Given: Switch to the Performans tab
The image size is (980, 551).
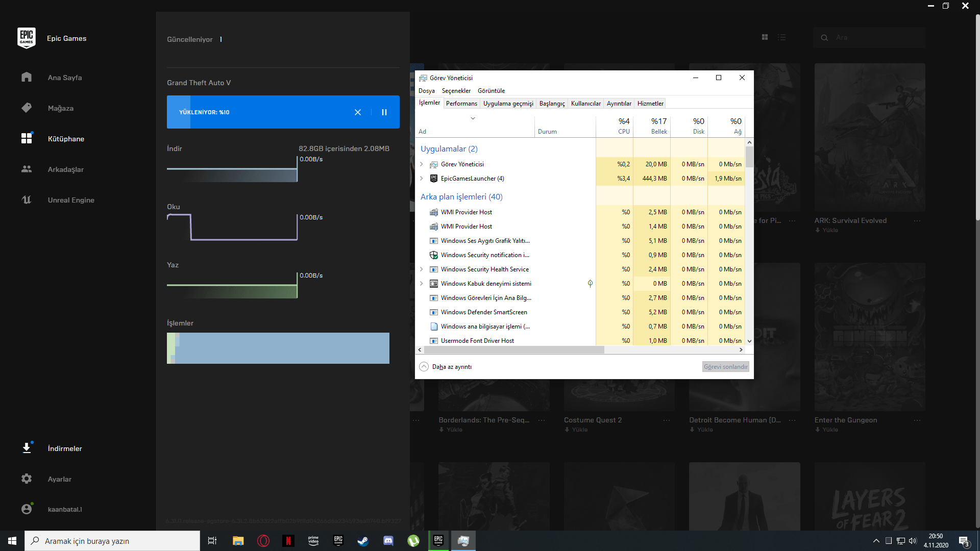Looking at the screenshot, I should click(x=461, y=104).
